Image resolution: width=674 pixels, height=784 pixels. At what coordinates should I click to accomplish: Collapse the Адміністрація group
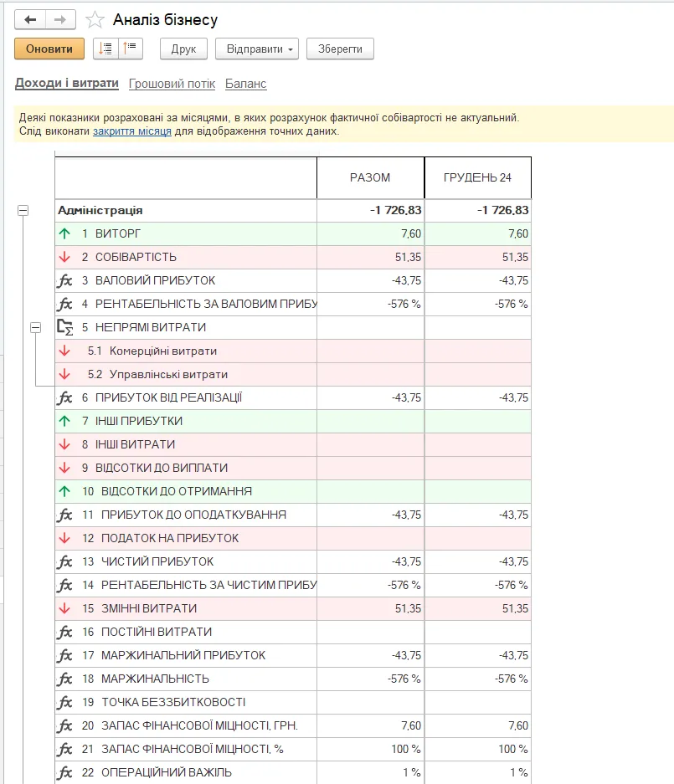[x=23, y=211]
